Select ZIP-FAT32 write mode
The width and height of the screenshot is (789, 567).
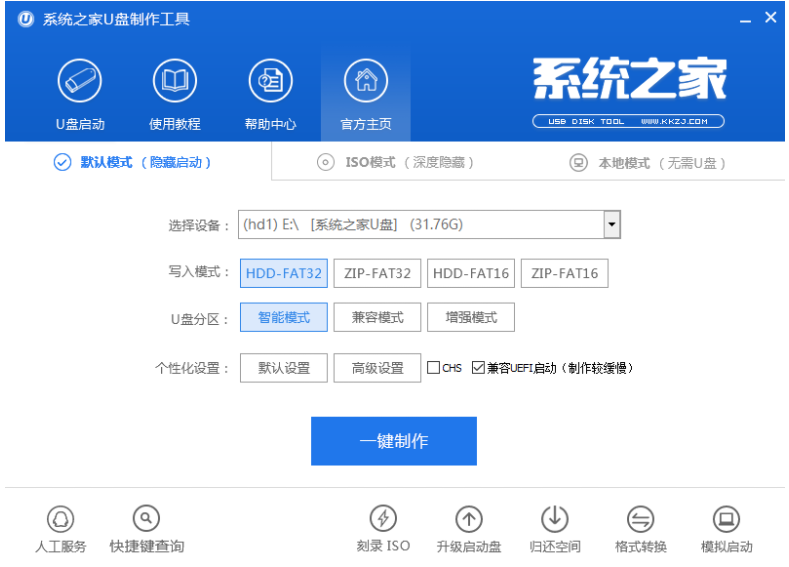click(377, 273)
